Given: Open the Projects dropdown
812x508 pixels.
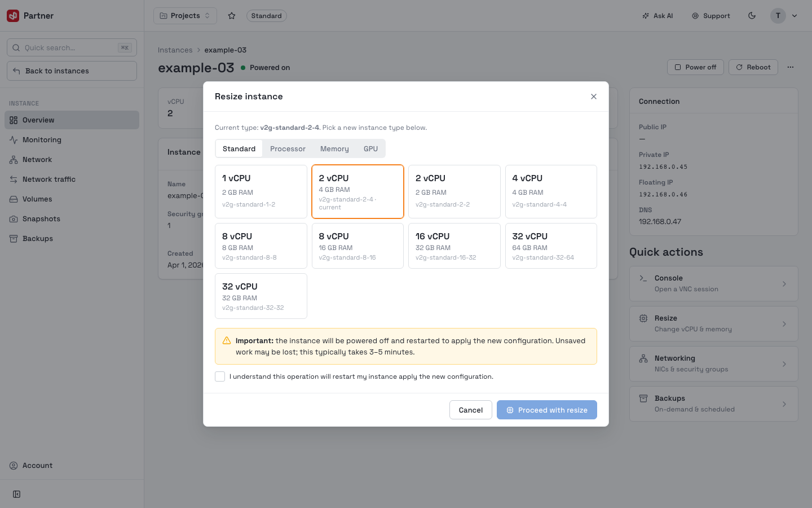Looking at the screenshot, I should tap(185, 16).
